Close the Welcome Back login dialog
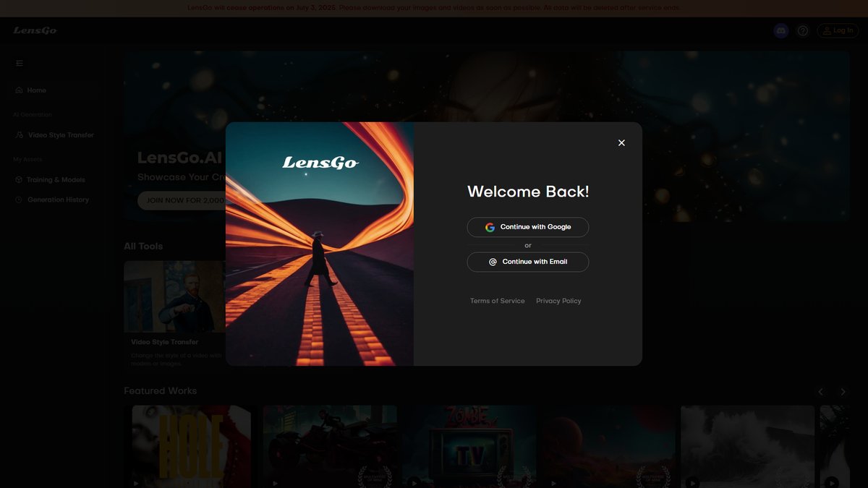 [621, 142]
